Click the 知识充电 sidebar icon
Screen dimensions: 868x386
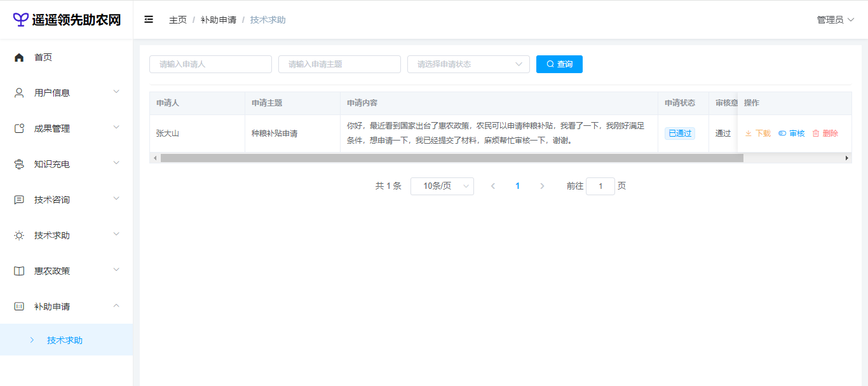point(19,164)
